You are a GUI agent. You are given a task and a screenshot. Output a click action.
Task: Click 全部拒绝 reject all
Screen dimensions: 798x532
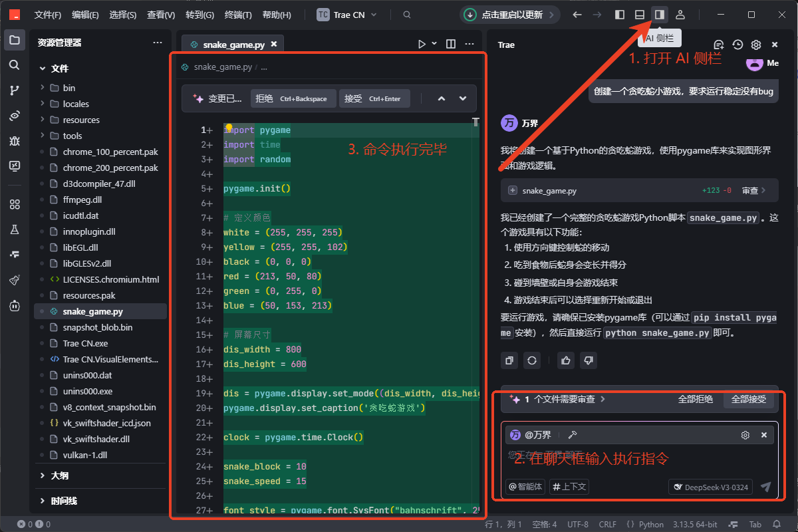[696, 400]
